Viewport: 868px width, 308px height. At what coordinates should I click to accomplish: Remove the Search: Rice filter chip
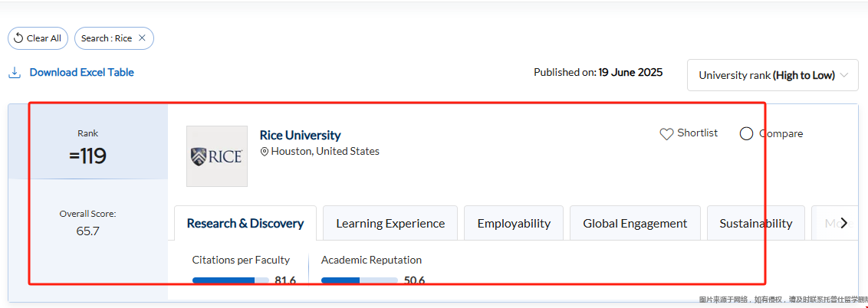(142, 38)
